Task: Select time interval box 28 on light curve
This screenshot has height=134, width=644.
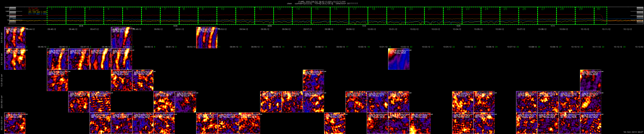Action: (566, 16)
